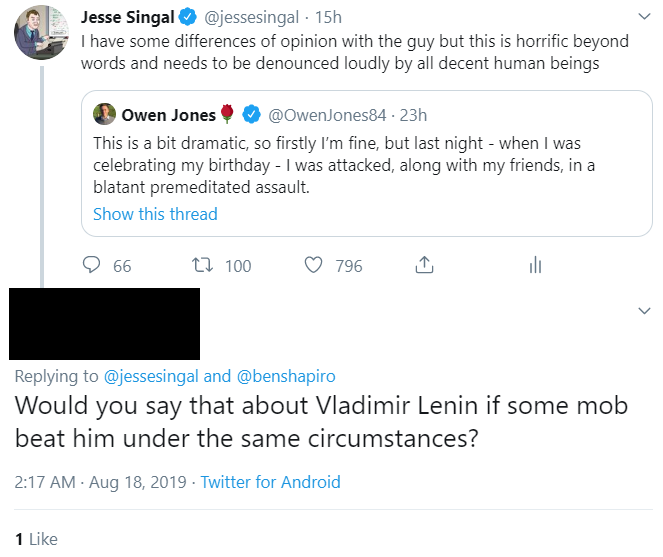Image resolution: width=663 pixels, height=557 pixels.
Task: Click Owen Jones's verified badge
Action: pyautogui.click(x=254, y=115)
